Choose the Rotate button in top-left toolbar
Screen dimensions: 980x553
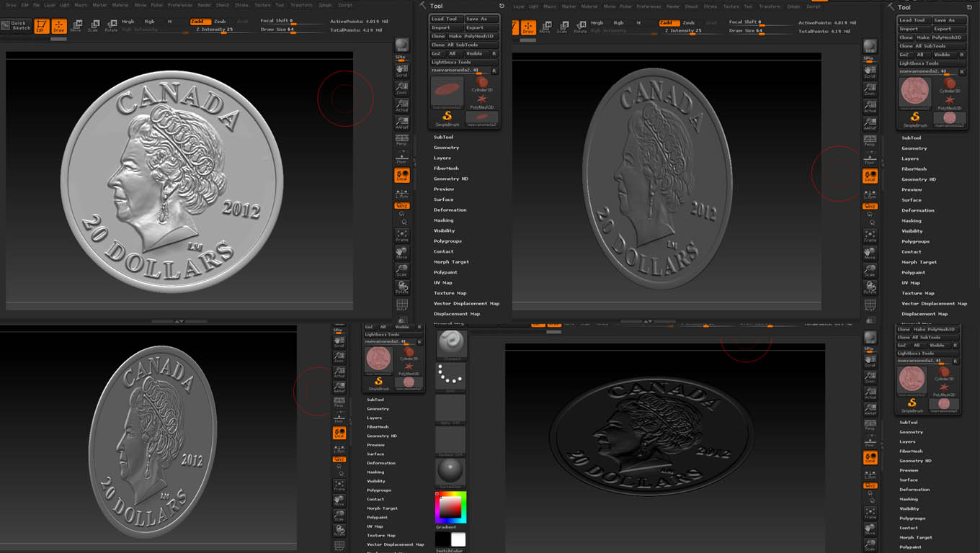point(111,27)
